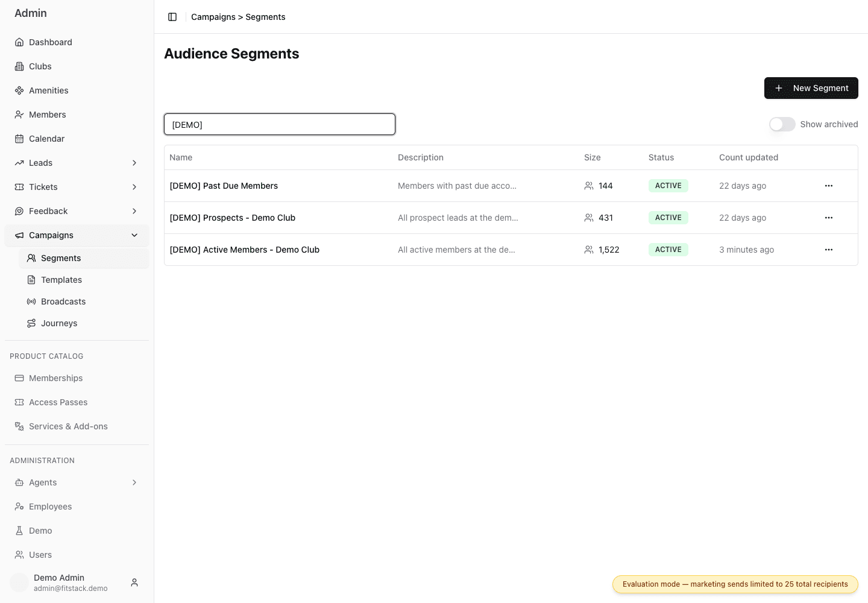Screen dimensions: 868x603
Task: Click the Demo flask icon
Action: 19,531
